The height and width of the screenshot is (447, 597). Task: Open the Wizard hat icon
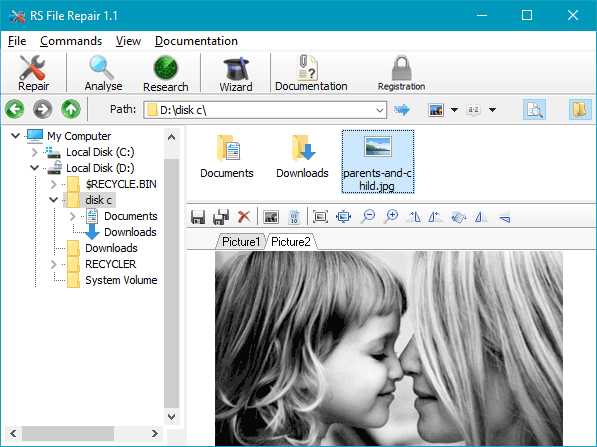[x=236, y=73]
